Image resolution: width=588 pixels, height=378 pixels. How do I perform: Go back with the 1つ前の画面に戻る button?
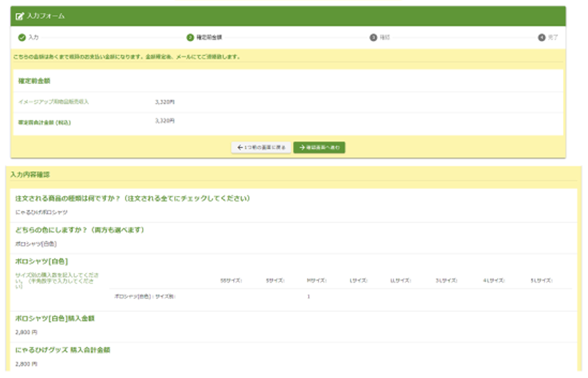coord(261,147)
